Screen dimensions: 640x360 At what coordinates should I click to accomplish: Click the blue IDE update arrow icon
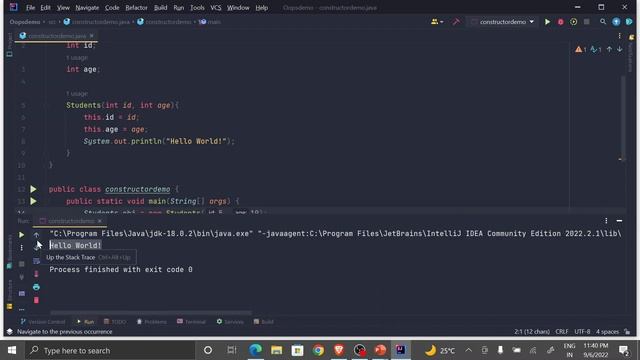tap(616, 22)
